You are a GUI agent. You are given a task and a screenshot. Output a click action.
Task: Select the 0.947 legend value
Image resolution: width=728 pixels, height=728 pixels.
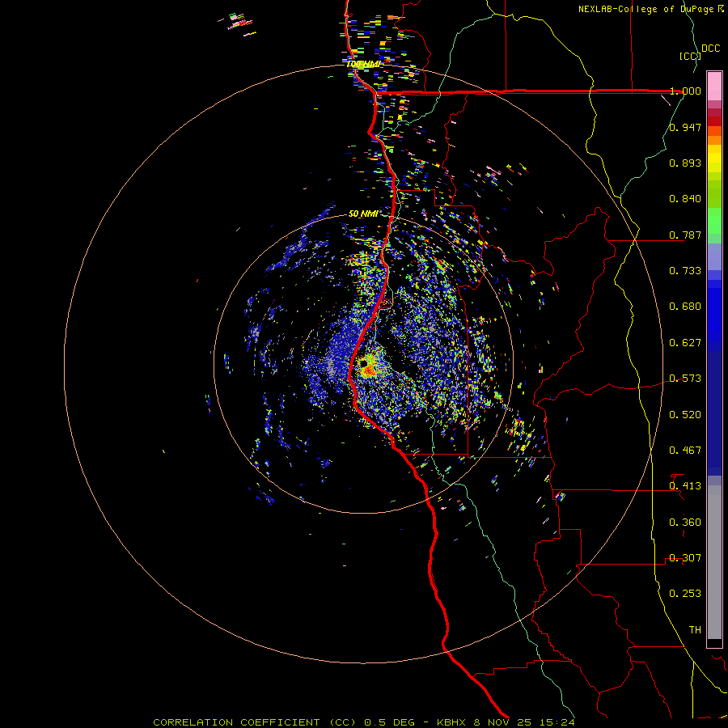coord(685,127)
